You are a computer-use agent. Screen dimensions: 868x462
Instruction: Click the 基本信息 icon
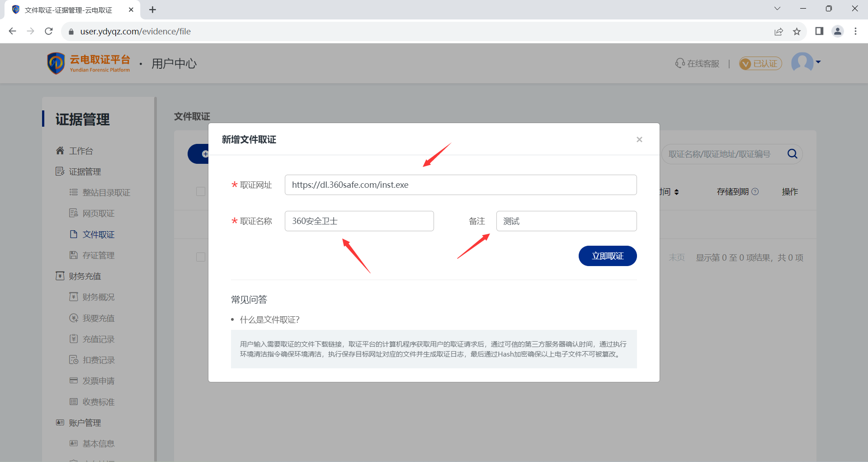[x=74, y=443]
